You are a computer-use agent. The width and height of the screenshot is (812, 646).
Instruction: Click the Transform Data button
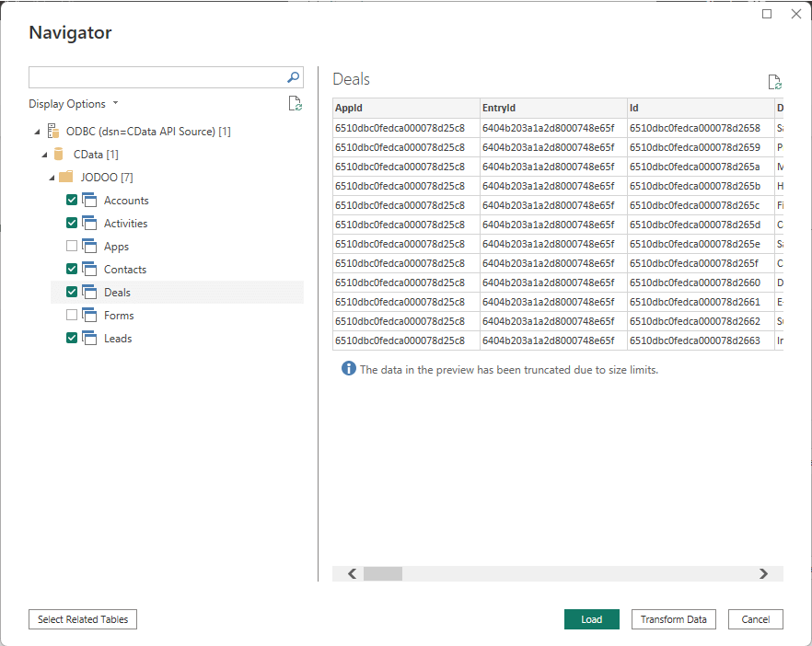pyautogui.click(x=673, y=619)
